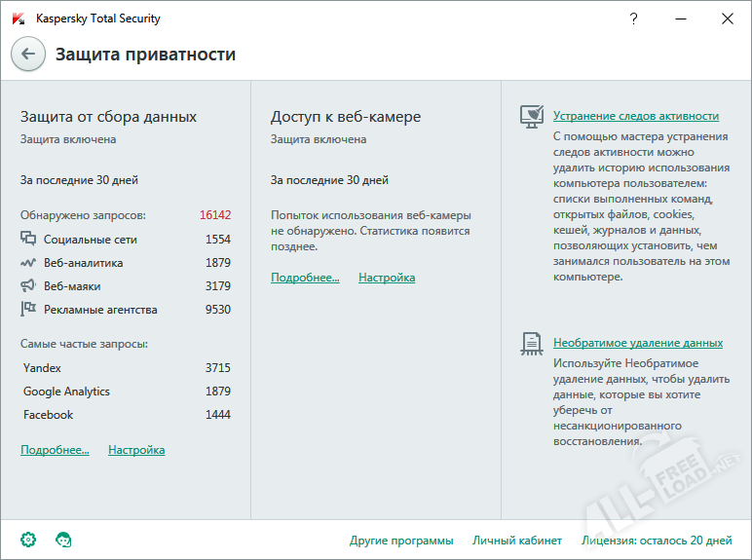Open support via the headset face icon
The width and height of the screenshot is (752, 560).
(63, 540)
